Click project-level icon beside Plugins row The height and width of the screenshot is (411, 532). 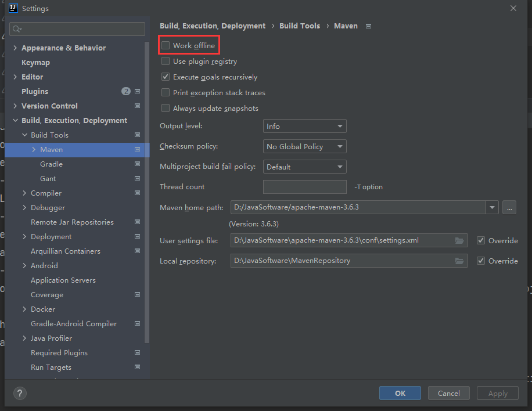(138, 91)
